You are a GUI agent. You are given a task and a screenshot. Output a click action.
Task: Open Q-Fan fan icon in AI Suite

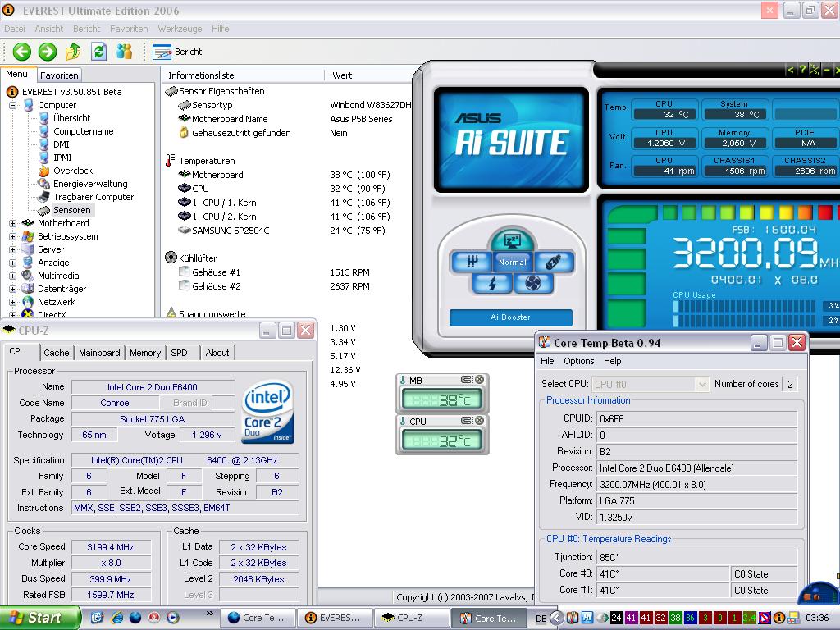click(x=533, y=283)
